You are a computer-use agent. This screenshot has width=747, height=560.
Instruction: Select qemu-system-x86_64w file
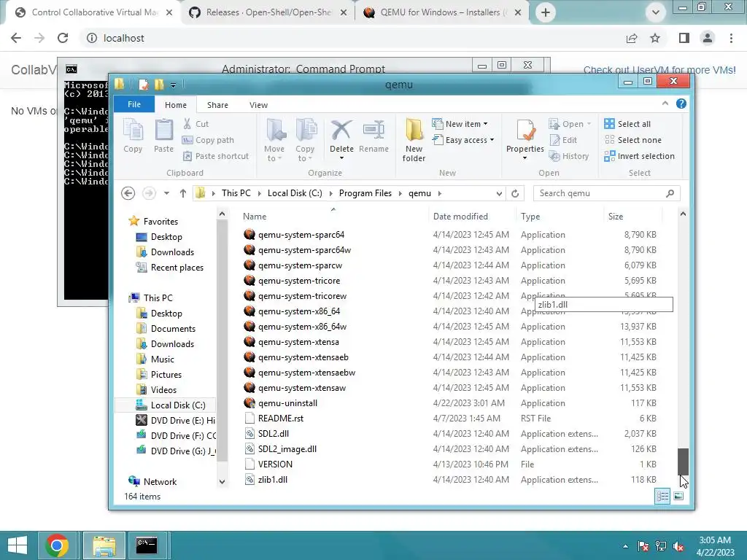[x=302, y=326]
